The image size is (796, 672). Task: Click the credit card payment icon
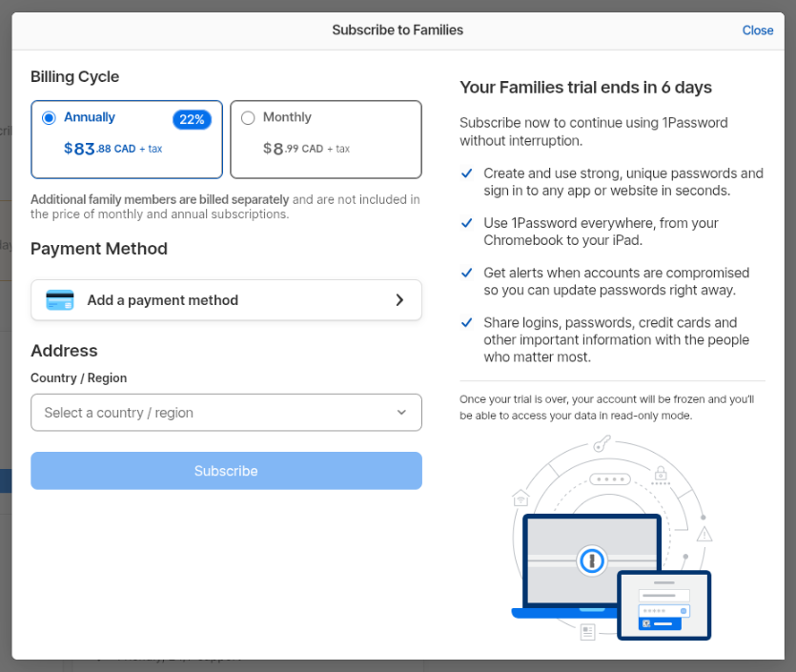(x=60, y=300)
